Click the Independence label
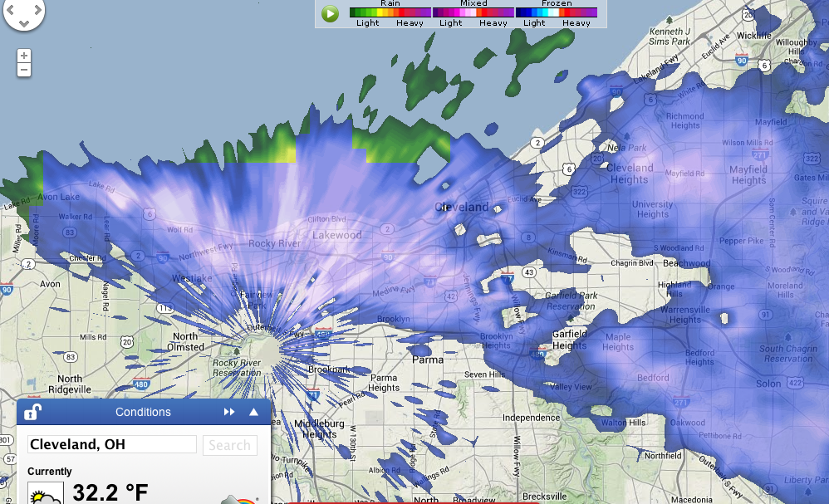Image resolution: width=829 pixels, height=504 pixels. pyautogui.click(x=531, y=418)
